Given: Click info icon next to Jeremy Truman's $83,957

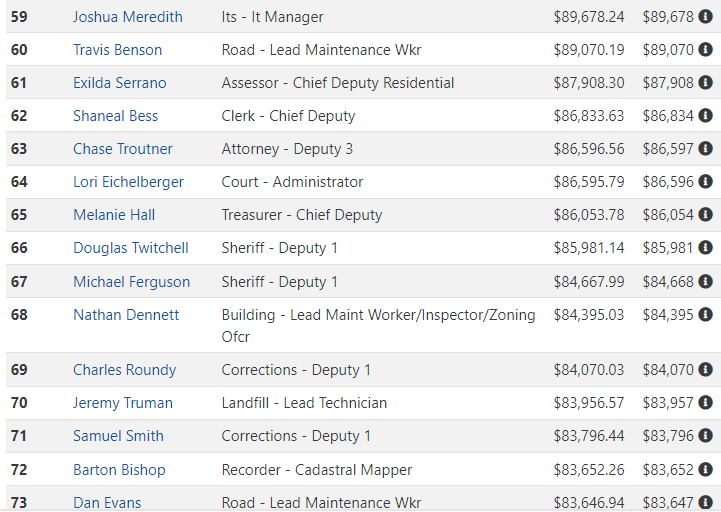Looking at the screenshot, I should coord(705,403).
